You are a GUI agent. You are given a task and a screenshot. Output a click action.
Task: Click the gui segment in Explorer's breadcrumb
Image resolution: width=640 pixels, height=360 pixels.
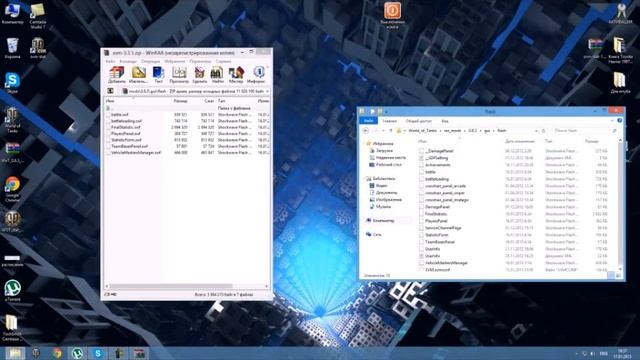pos(487,131)
